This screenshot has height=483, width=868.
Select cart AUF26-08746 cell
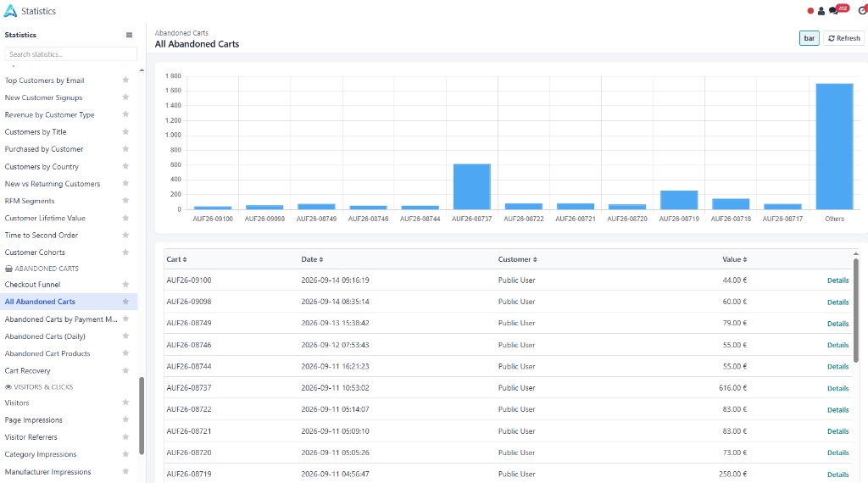click(189, 345)
